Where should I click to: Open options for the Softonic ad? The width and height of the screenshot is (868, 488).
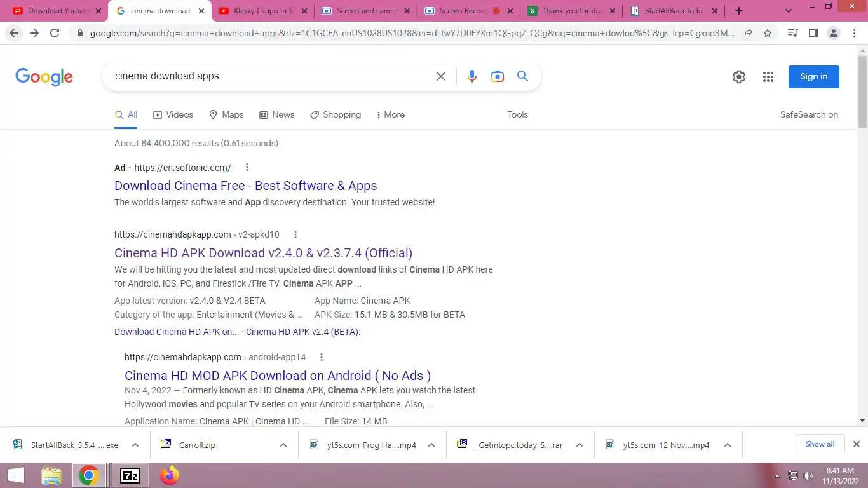tap(247, 168)
